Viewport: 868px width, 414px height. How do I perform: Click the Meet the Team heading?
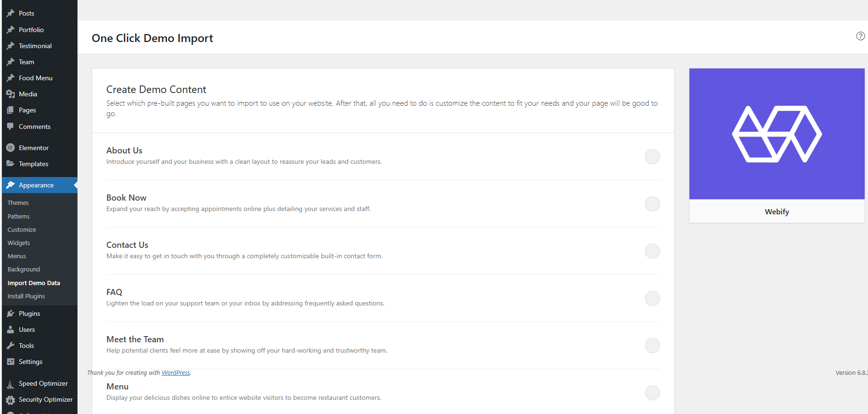coord(135,339)
